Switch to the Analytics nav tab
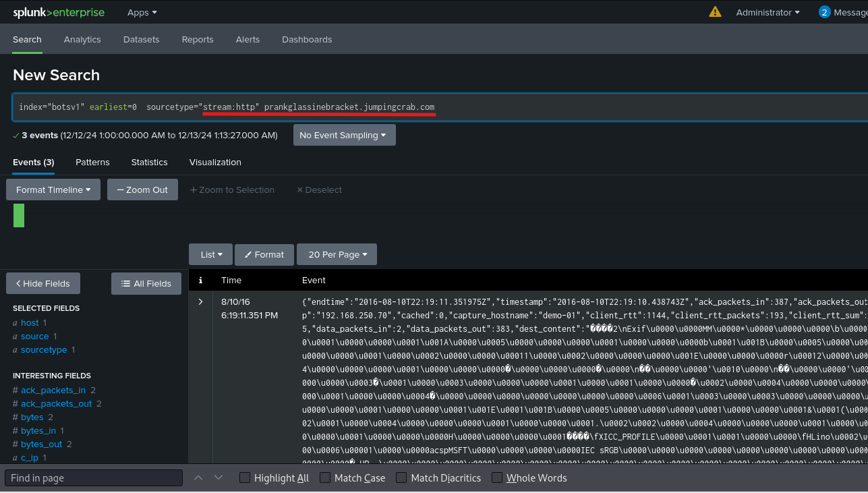This screenshot has width=868, height=493. [x=82, y=39]
